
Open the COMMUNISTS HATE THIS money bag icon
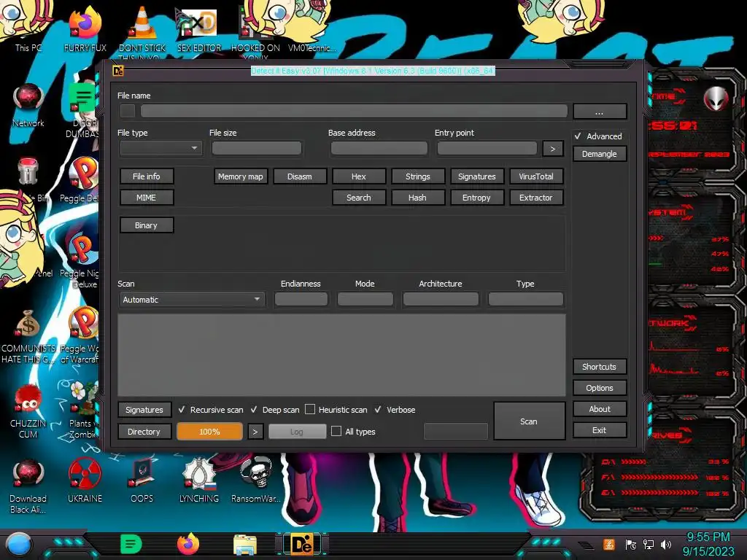(28, 335)
